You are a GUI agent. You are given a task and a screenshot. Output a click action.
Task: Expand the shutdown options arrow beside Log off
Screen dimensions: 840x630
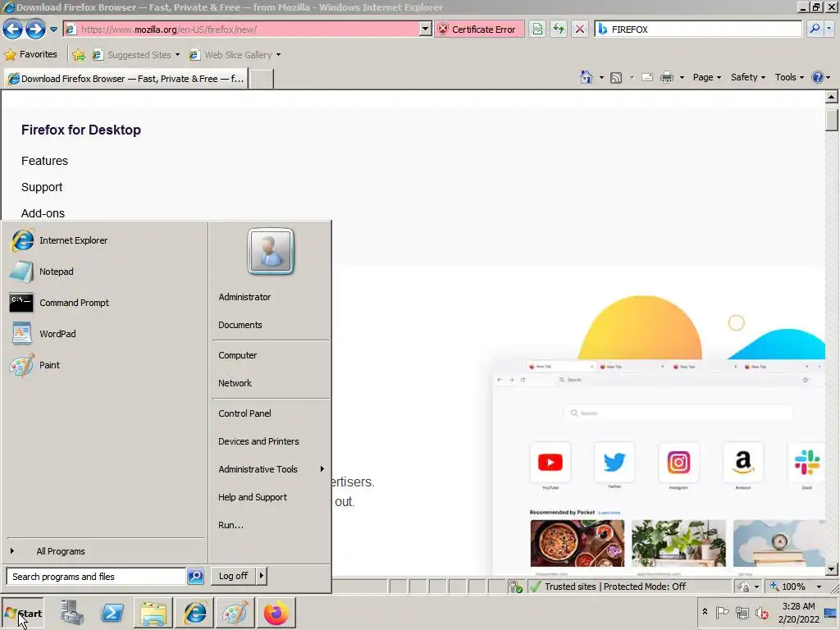point(262,576)
